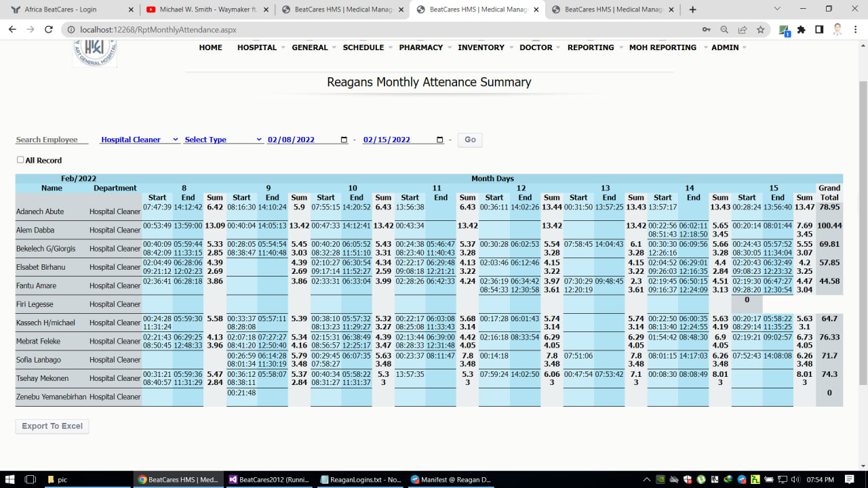Image resolution: width=868 pixels, height=488 pixels.
Task: Open Chrome BeatCares HMS taskbar item
Action: pos(178,479)
